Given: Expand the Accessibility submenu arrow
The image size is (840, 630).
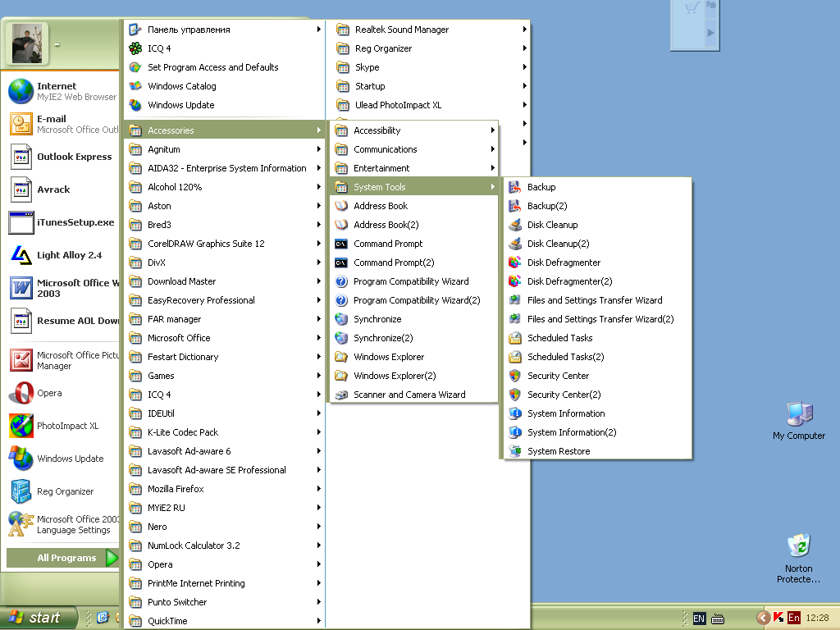Looking at the screenshot, I should [492, 130].
